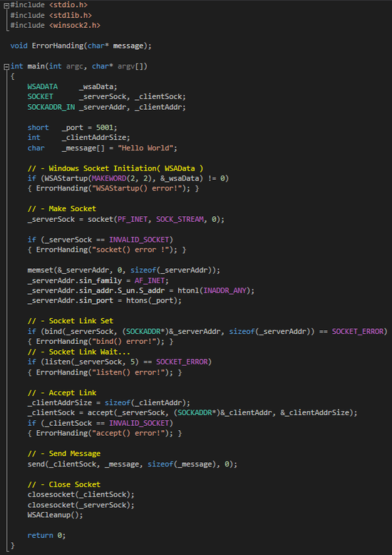Image resolution: width=392 pixels, height=555 pixels.
Task: Click the INVALID_SOCKET after _serverSock check
Action: [x=139, y=240]
